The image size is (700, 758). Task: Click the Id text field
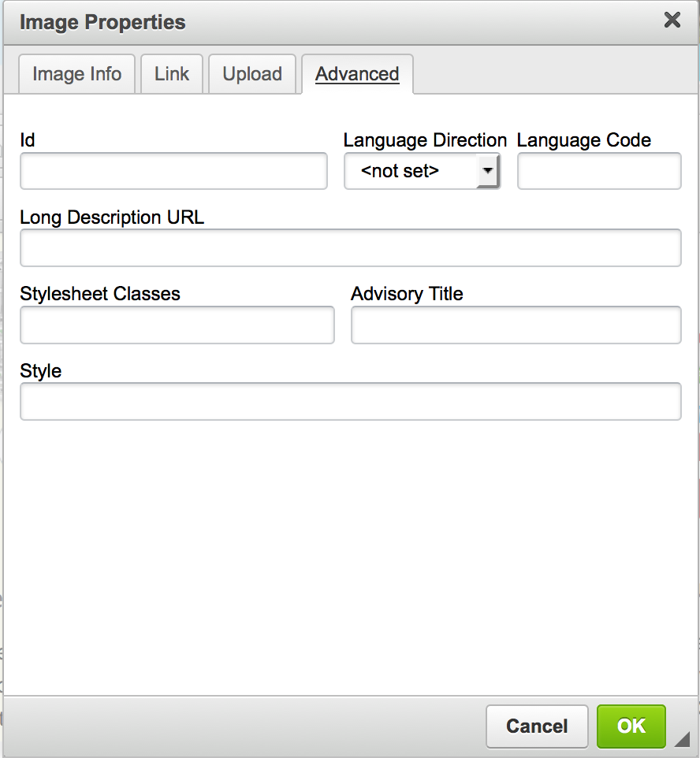pyautogui.click(x=173, y=171)
